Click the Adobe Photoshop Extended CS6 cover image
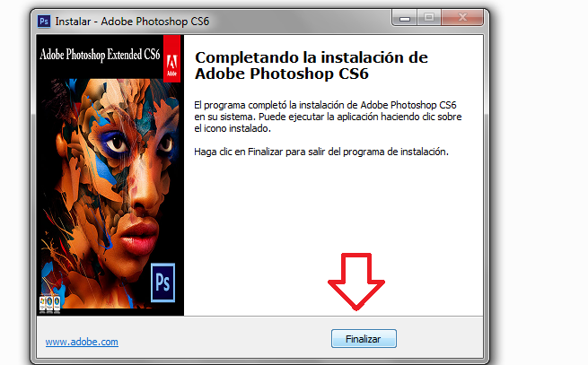Image resolution: width=588 pixels, height=365 pixels. click(x=110, y=175)
